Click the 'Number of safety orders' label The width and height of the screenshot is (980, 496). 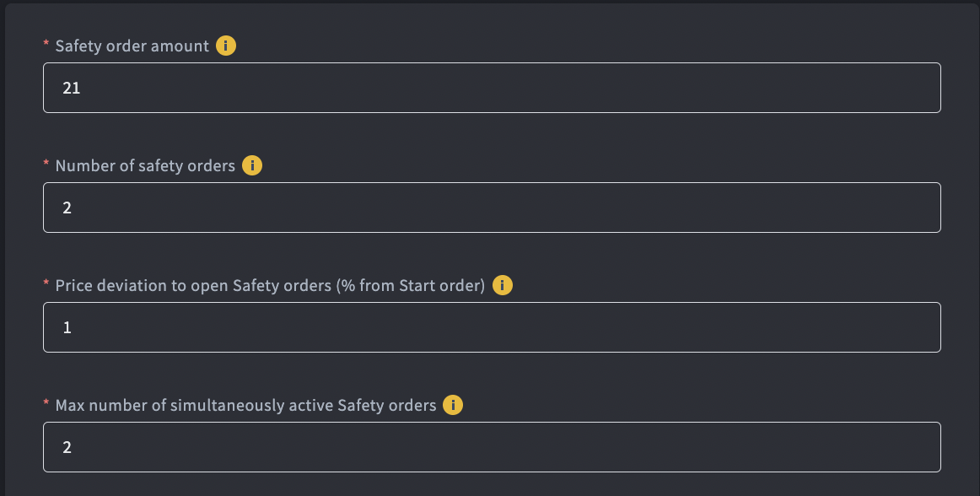(x=145, y=165)
